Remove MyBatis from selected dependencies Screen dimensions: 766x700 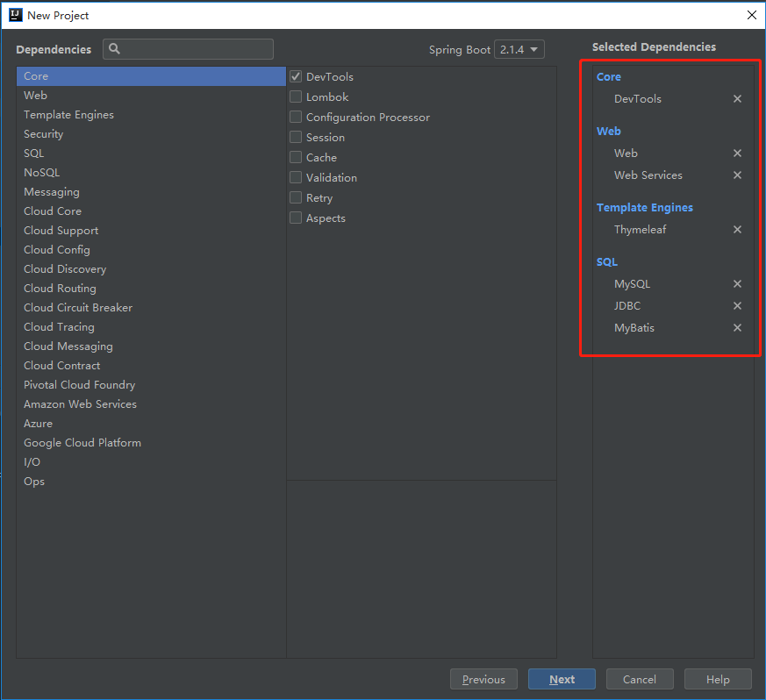tap(737, 328)
